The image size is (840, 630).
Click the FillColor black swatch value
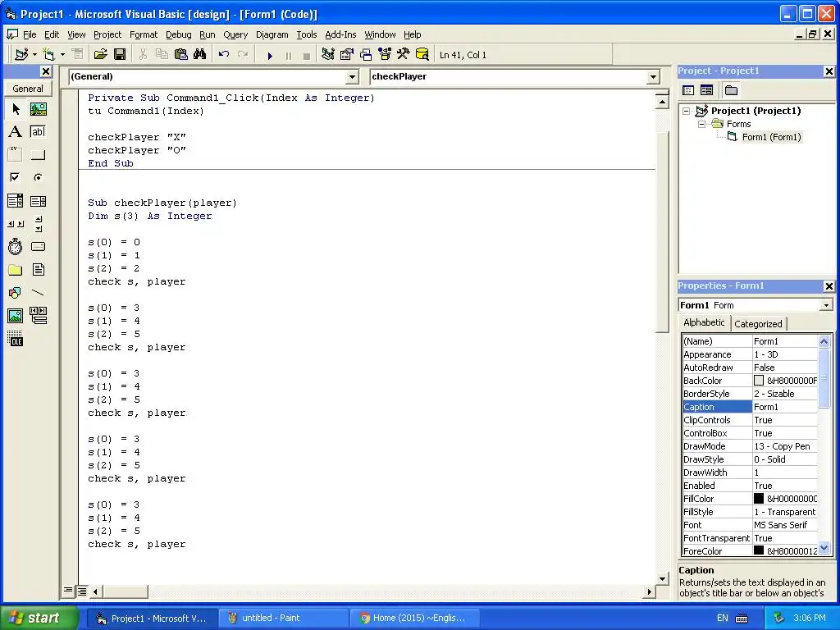pos(759,499)
